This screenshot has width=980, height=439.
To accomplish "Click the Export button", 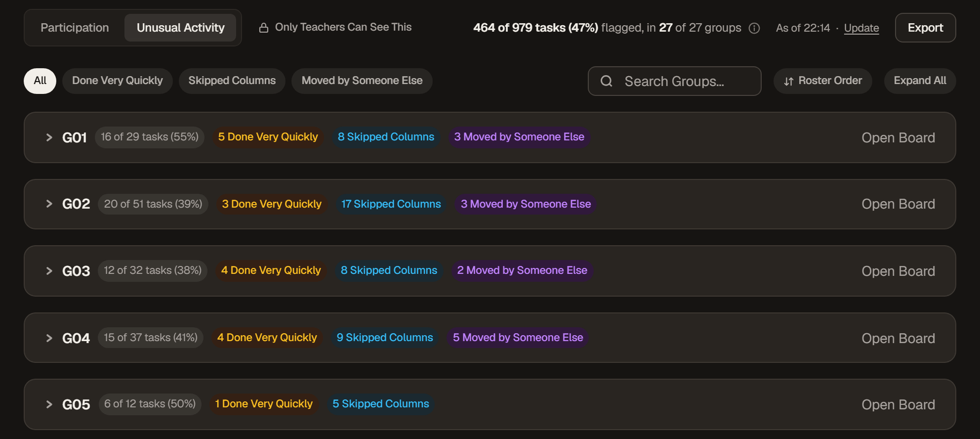I will [925, 28].
